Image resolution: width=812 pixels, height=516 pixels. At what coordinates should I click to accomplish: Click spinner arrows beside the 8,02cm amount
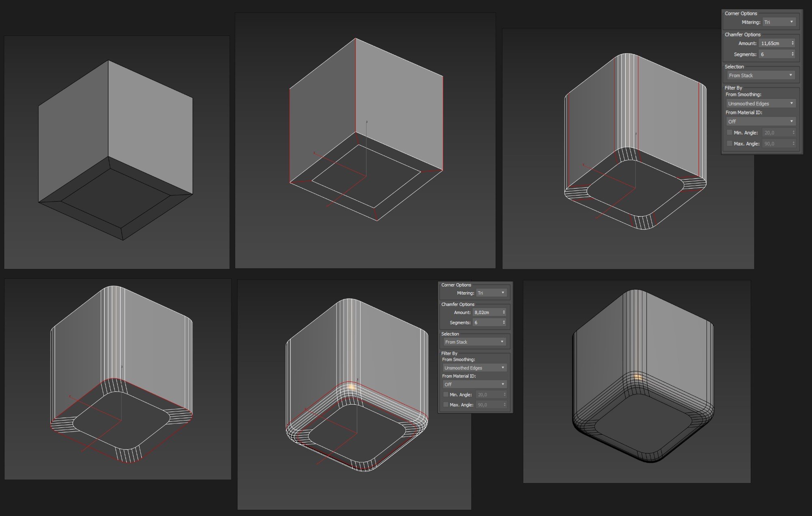pos(504,312)
